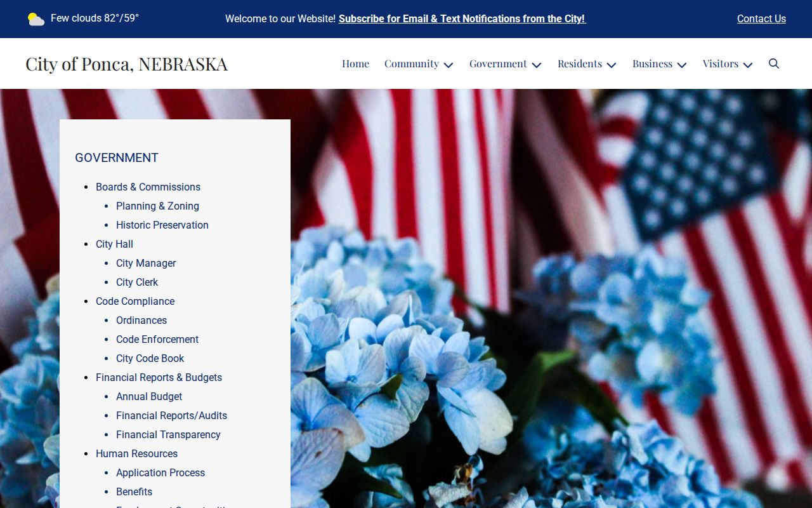Open Boards & Commissions link
The height and width of the screenshot is (508, 812).
tap(148, 187)
